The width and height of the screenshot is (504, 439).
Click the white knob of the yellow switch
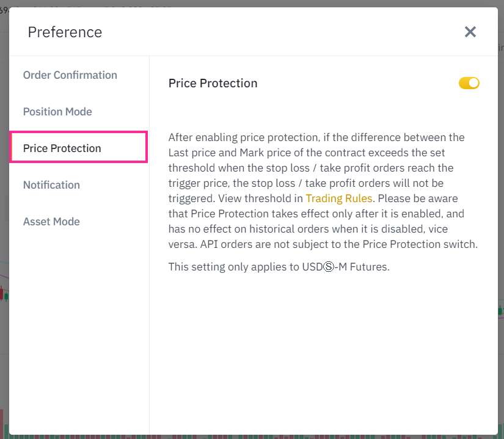tap(473, 82)
